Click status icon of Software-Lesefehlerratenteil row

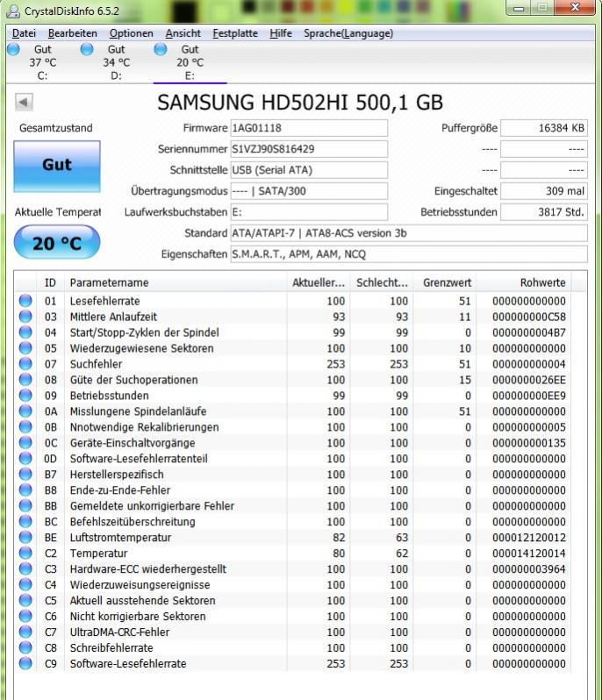click(x=25, y=458)
